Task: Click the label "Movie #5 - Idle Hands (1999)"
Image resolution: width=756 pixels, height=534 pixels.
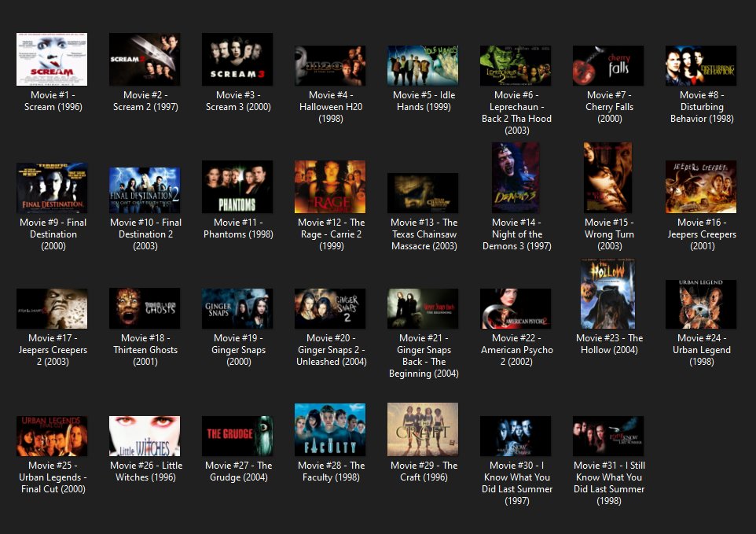Action: pyautogui.click(x=424, y=101)
